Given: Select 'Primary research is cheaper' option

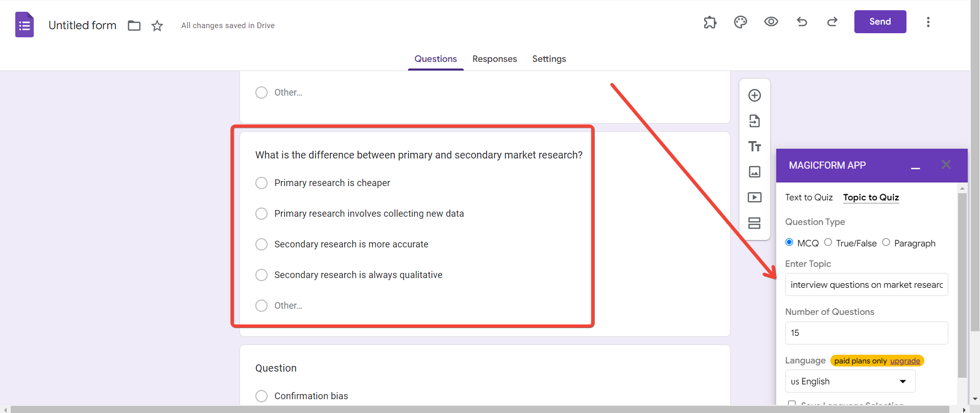Looking at the screenshot, I should 261,183.
